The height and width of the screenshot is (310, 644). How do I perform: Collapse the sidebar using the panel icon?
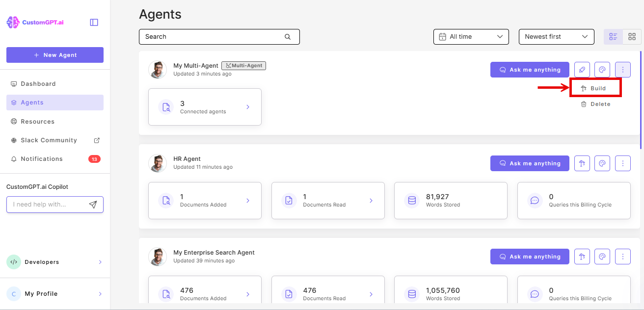click(x=94, y=22)
